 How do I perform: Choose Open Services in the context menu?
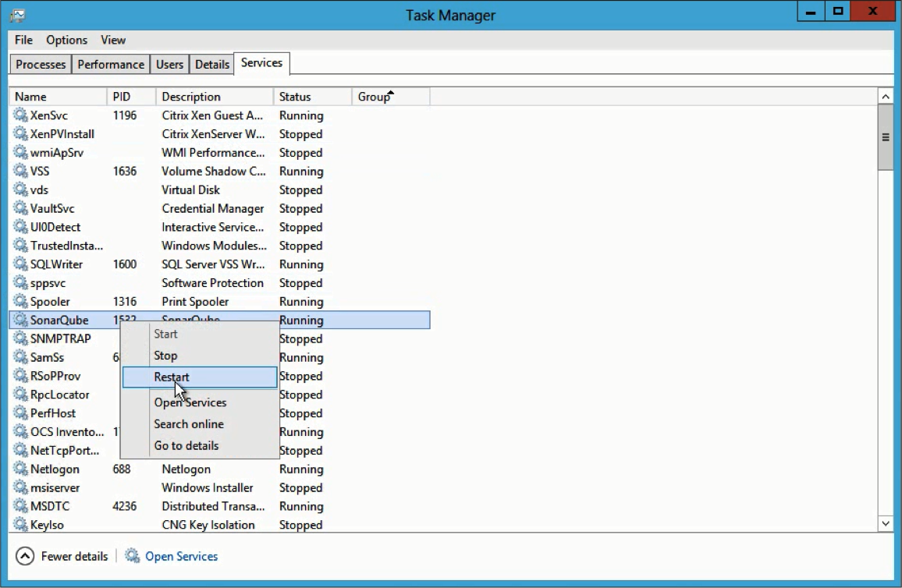pyautogui.click(x=200, y=402)
